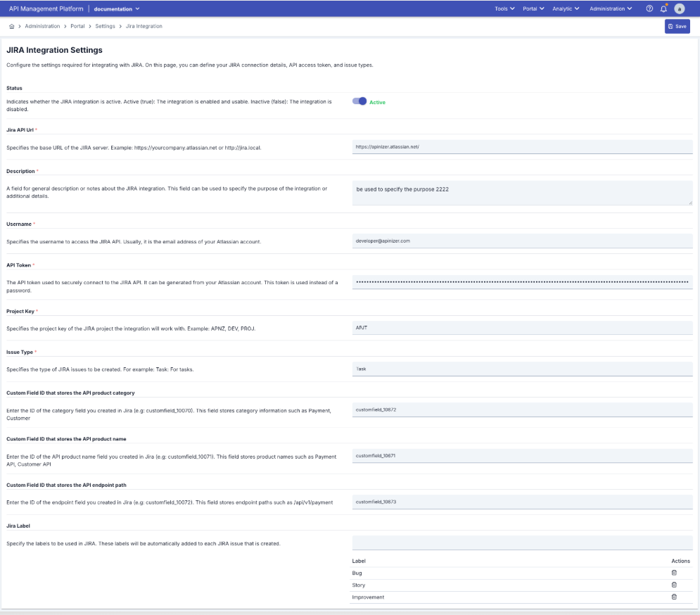The height and width of the screenshot is (615, 700).
Task: Open the notifications bell icon
Action: 663,9
